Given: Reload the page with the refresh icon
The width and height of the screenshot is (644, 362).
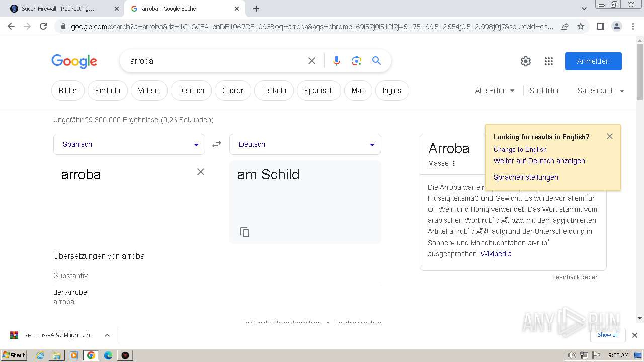Looking at the screenshot, I should point(43,26).
